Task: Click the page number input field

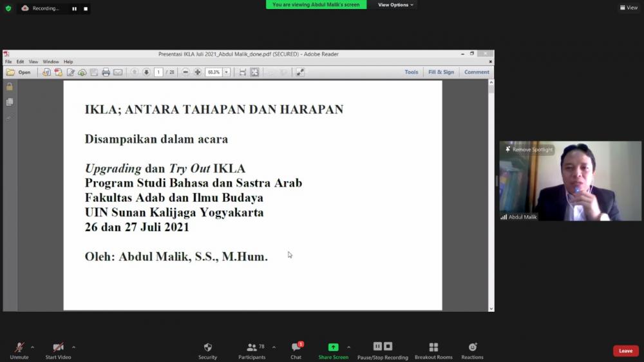Action: coord(158,72)
